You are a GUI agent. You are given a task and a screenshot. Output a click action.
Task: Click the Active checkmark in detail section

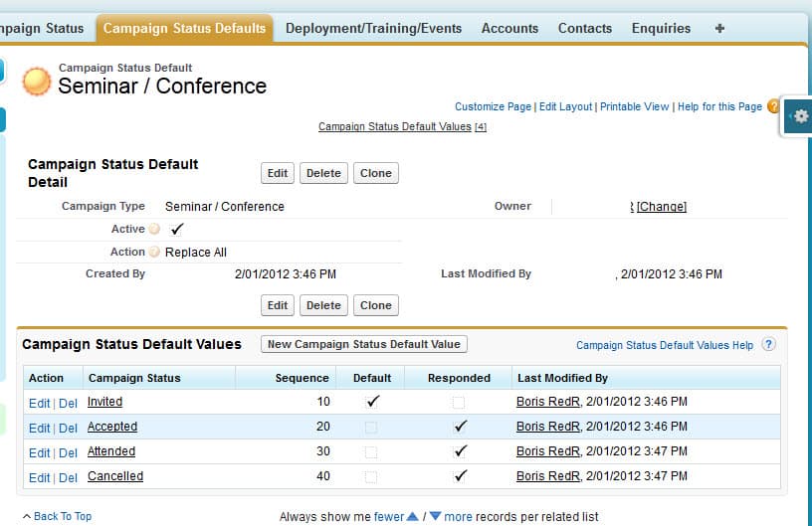tap(177, 229)
